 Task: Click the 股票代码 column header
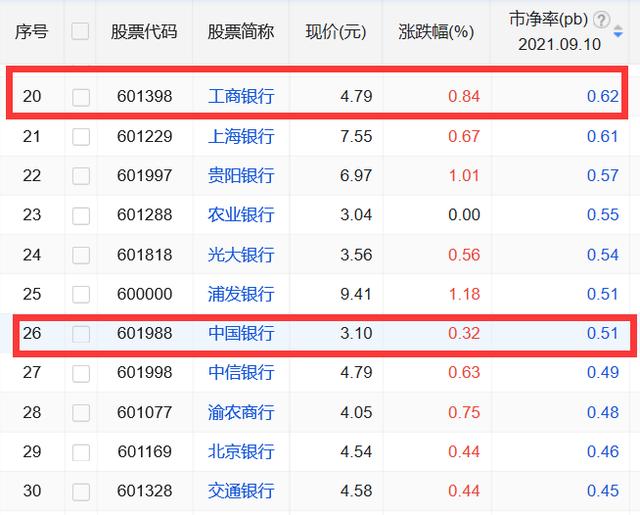pyautogui.click(x=144, y=31)
